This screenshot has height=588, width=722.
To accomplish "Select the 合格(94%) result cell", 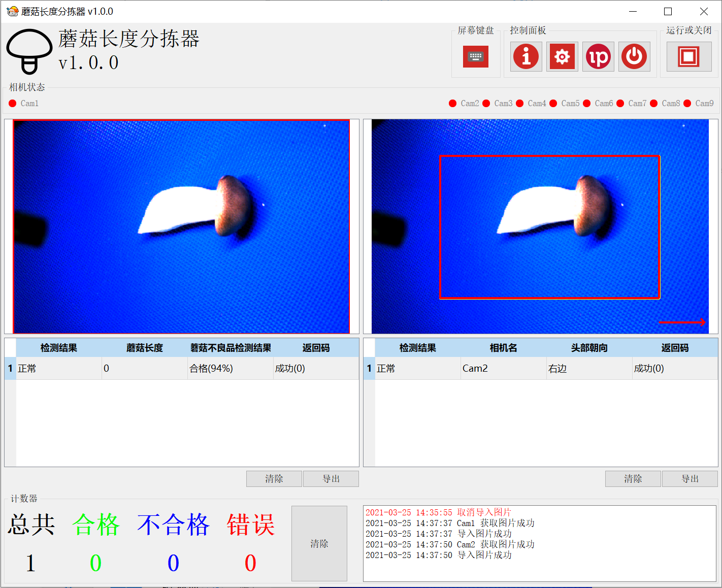I will click(230, 369).
